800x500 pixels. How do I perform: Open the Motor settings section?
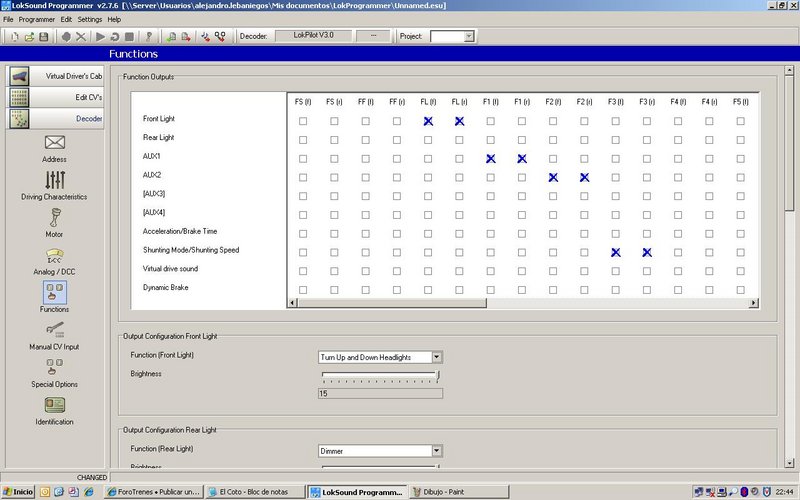[x=55, y=223]
